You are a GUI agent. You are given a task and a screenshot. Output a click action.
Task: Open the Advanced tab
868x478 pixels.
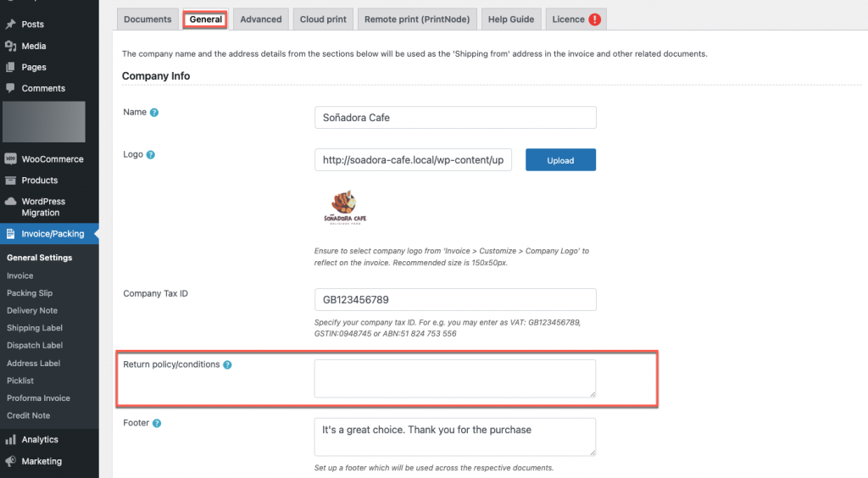(x=261, y=19)
